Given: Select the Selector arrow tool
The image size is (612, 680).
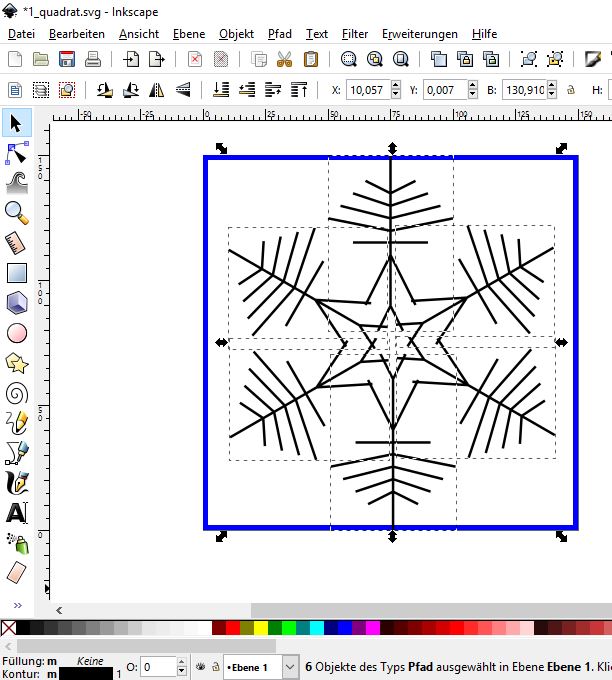Looking at the screenshot, I should pyautogui.click(x=16, y=124).
